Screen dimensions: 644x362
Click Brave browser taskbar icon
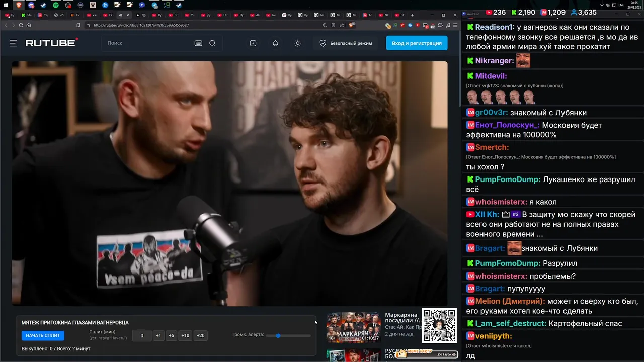[19, 5]
